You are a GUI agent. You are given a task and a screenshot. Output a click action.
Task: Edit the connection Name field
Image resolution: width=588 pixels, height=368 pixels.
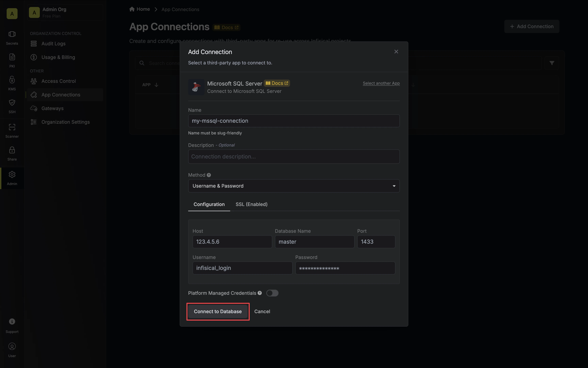(294, 121)
